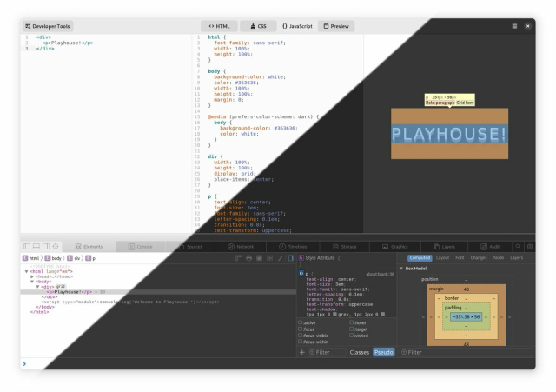This screenshot has width=556, height=392.
Task: Click the grid badge on div node
Action: tap(61, 286)
